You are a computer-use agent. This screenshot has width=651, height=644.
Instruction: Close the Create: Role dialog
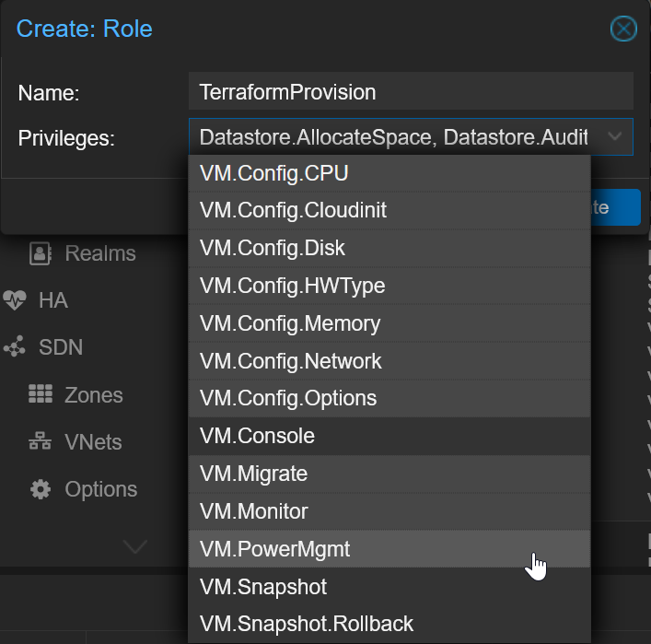tap(623, 29)
